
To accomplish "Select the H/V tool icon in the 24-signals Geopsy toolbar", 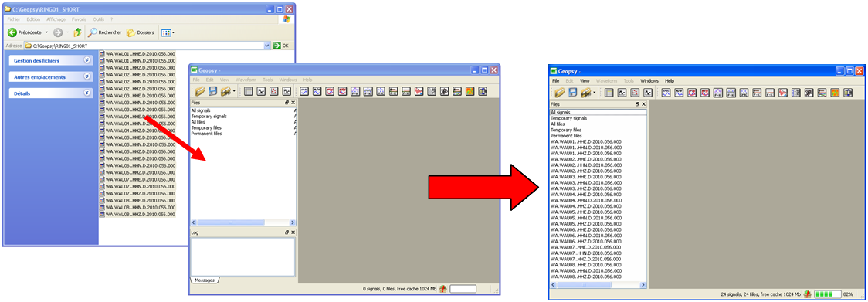I will tap(679, 93).
